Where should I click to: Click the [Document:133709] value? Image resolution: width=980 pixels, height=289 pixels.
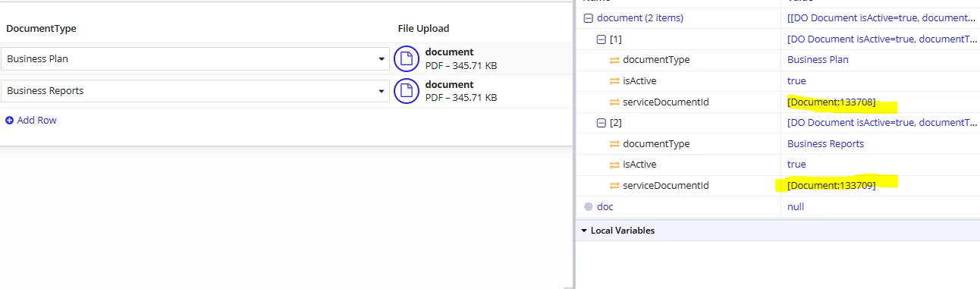pos(831,186)
